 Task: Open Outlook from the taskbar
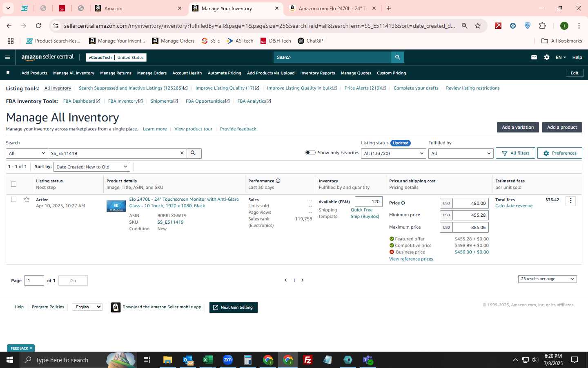click(x=188, y=360)
